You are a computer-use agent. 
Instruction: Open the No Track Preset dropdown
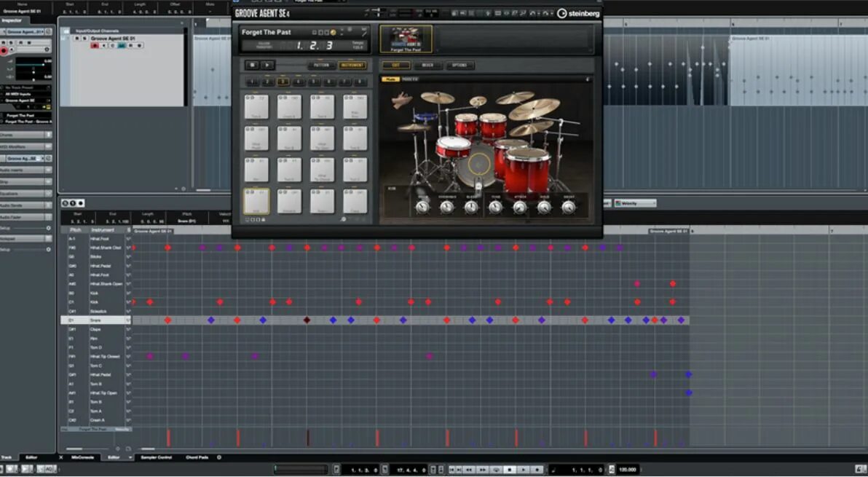click(x=26, y=87)
